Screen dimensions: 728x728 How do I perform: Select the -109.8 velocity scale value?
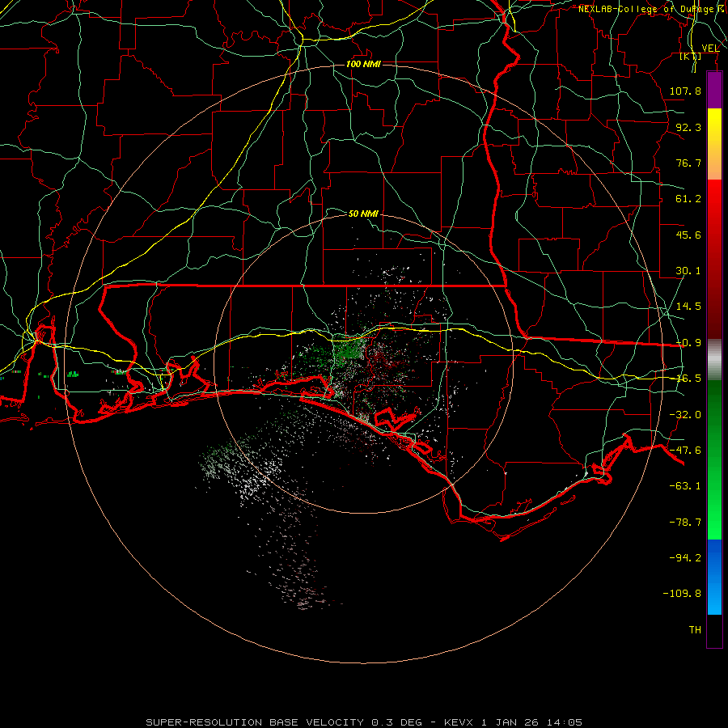pyautogui.click(x=682, y=594)
